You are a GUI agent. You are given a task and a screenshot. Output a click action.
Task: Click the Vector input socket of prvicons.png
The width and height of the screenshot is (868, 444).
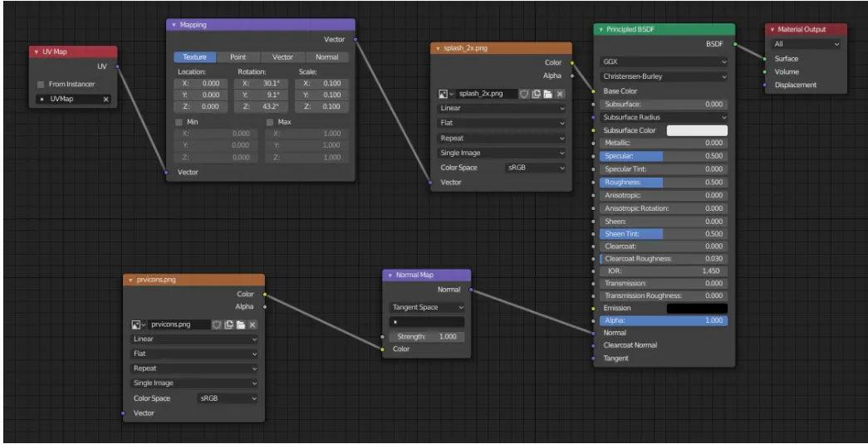(124, 413)
